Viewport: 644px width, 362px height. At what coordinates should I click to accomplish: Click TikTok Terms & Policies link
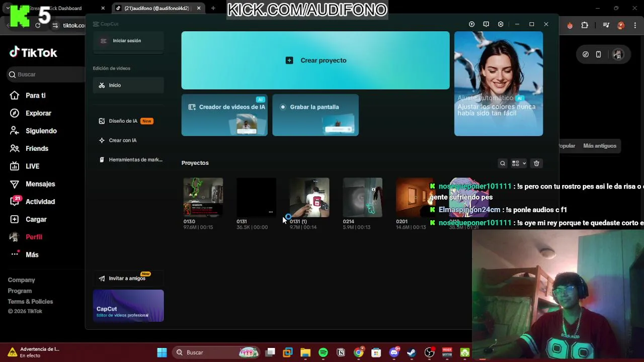pos(30,302)
